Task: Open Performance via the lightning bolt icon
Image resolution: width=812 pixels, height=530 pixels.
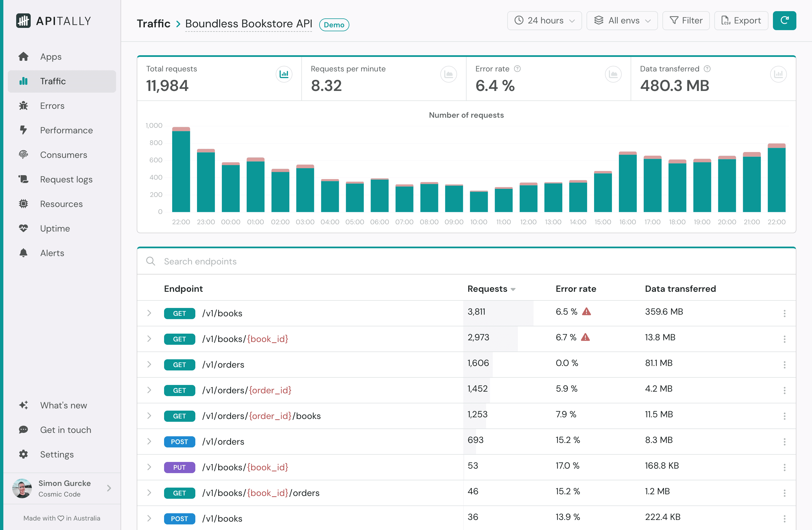Action: 23,130
